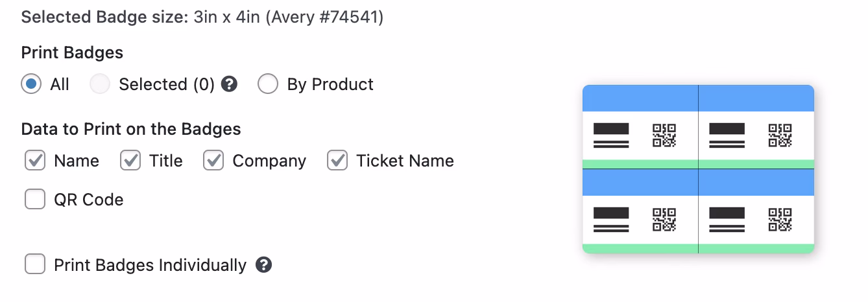The width and height of the screenshot is (868, 302).
Task: Click QR code icon in bottom-left badge preview
Action: [664, 220]
